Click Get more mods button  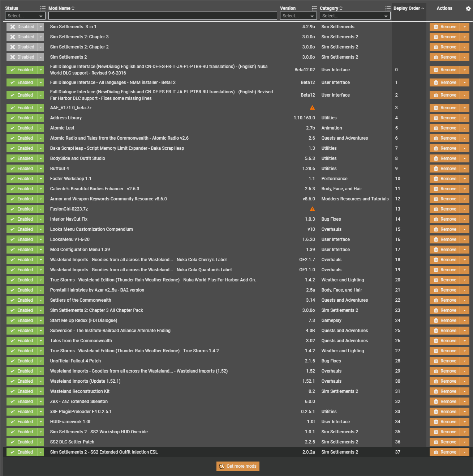point(238,466)
